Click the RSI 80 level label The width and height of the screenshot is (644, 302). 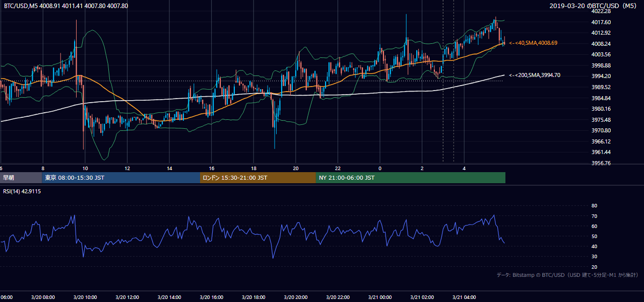594,206
